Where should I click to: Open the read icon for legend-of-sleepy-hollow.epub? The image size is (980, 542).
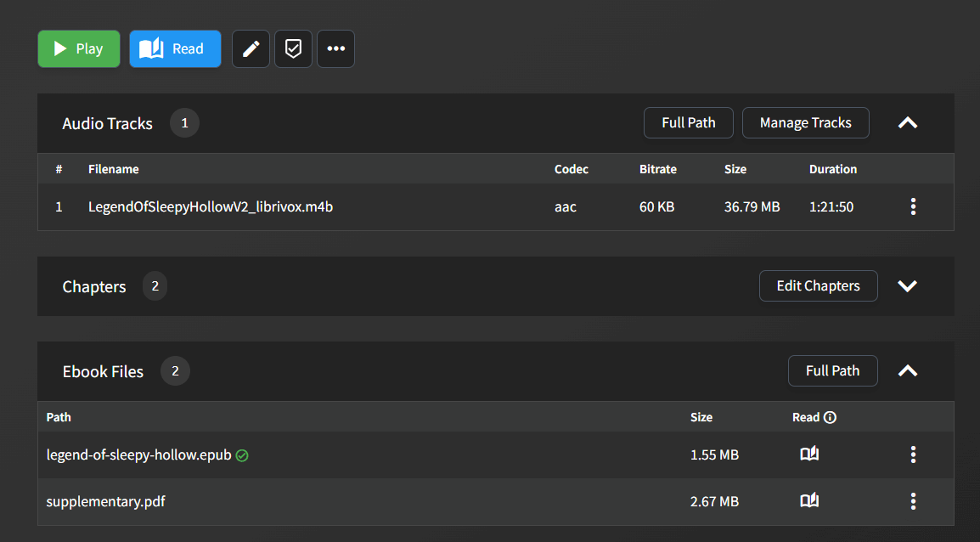click(809, 454)
